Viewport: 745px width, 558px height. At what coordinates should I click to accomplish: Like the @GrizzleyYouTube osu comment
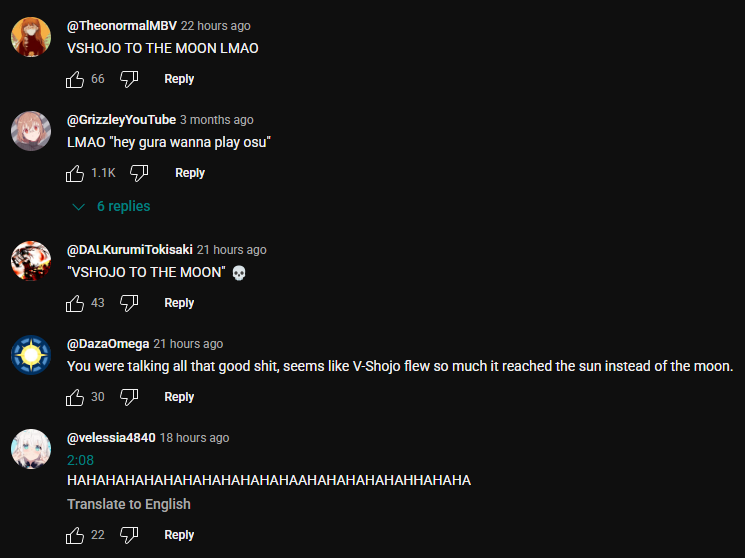75,173
